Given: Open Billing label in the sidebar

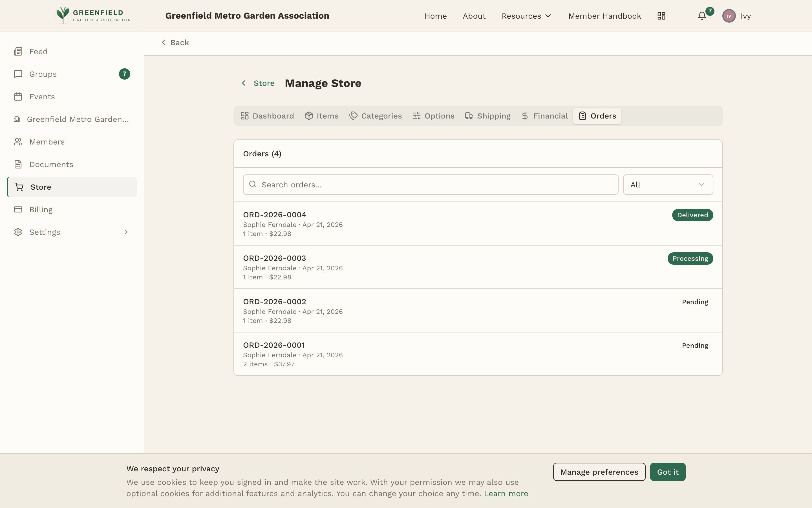Looking at the screenshot, I should 41,209.
